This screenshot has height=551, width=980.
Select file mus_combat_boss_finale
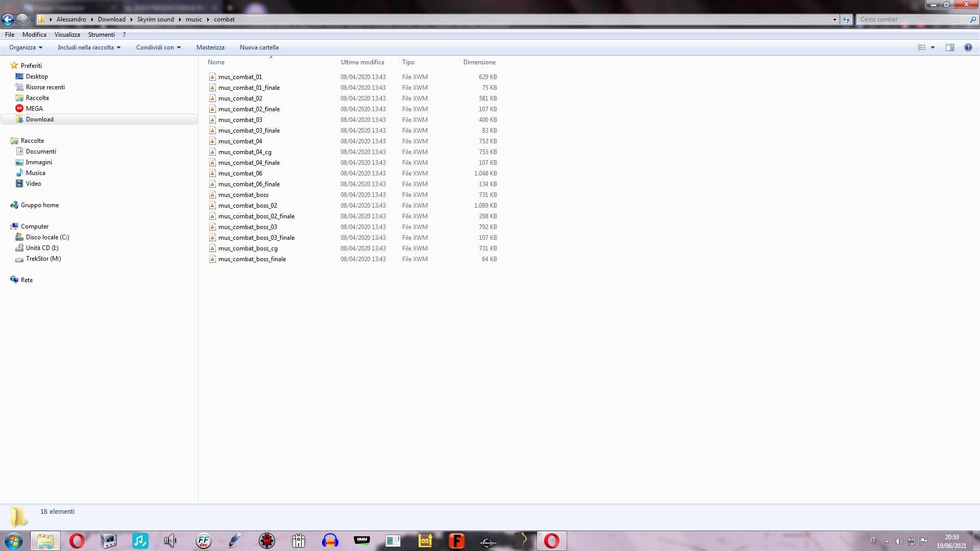(252, 259)
